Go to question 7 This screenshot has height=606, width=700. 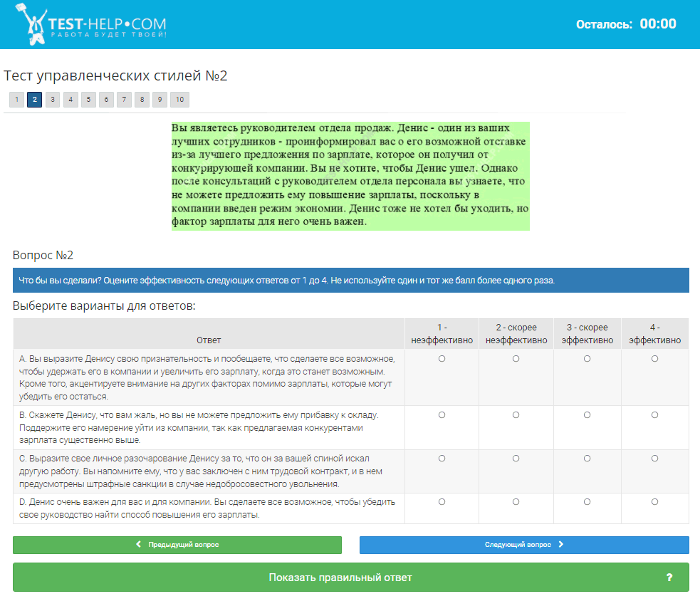[124, 100]
